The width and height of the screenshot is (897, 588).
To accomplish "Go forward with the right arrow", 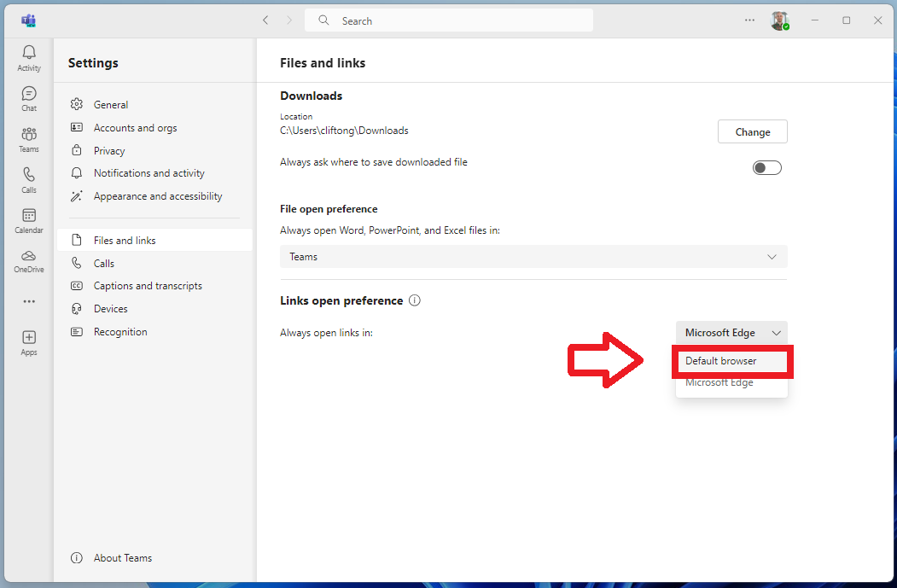I will pyautogui.click(x=288, y=20).
